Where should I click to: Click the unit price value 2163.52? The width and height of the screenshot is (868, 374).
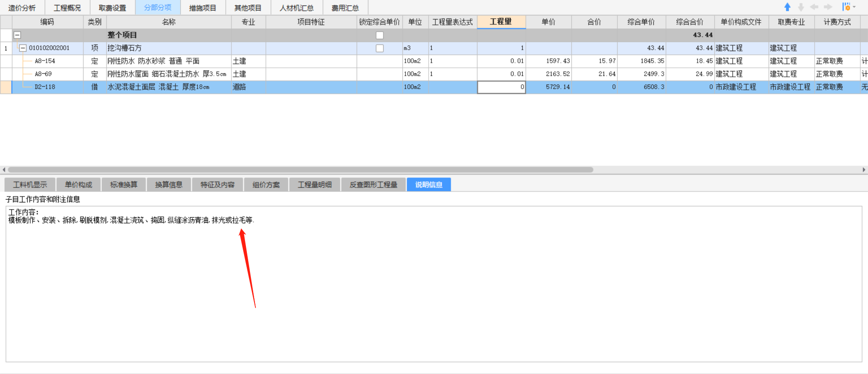pos(558,74)
